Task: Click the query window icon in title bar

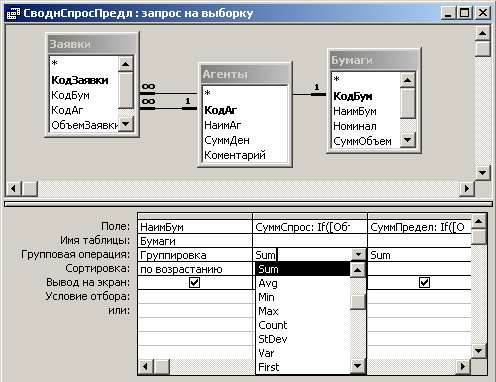Action: click(13, 13)
